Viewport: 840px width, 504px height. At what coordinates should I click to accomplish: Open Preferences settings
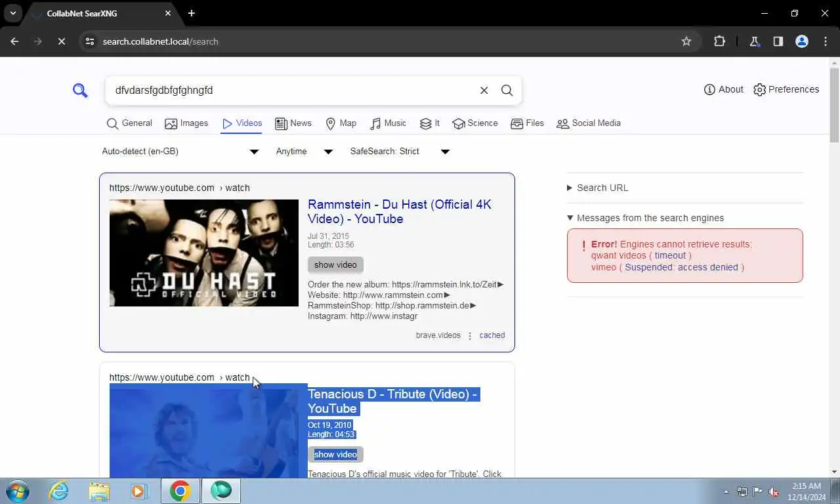click(786, 89)
